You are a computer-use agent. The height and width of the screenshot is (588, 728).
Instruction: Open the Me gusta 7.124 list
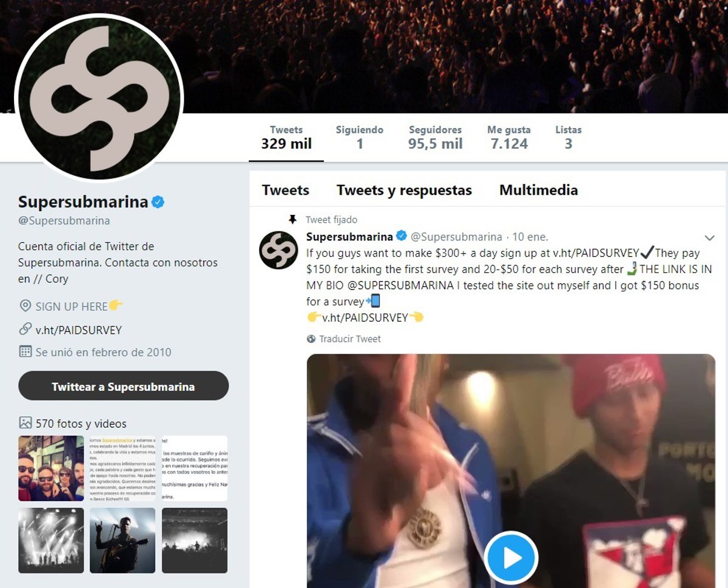pyautogui.click(x=509, y=138)
